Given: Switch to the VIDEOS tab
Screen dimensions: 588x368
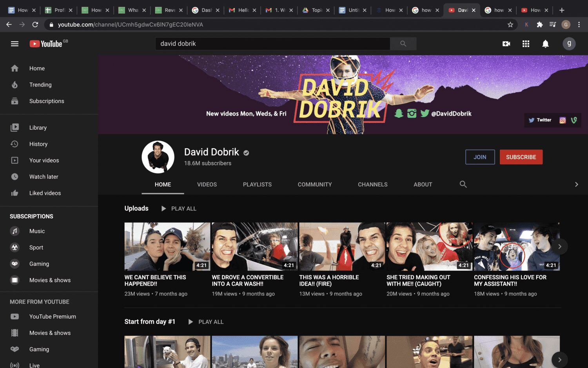Looking at the screenshot, I should click(x=207, y=184).
